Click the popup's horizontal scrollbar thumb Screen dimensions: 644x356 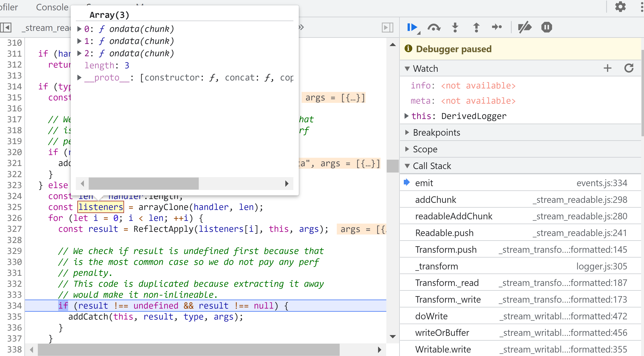click(x=144, y=184)
